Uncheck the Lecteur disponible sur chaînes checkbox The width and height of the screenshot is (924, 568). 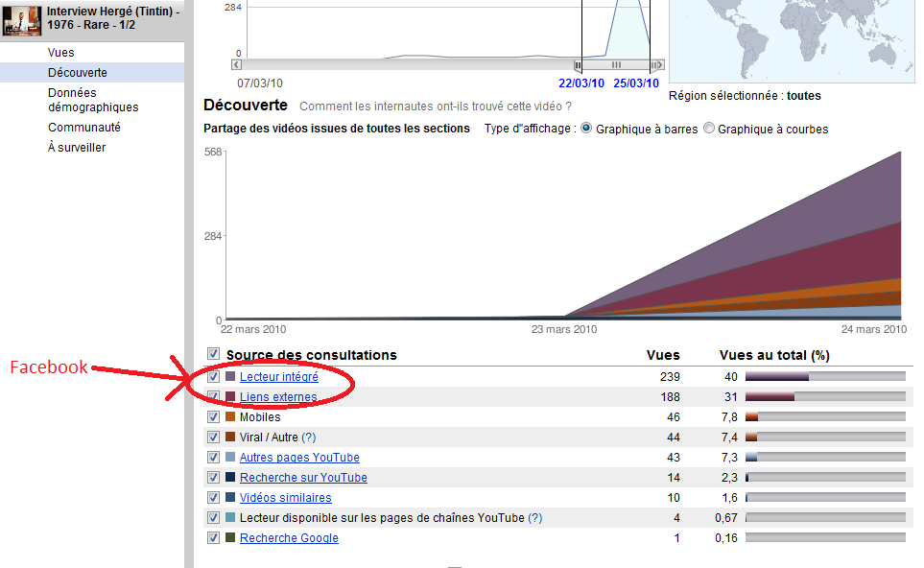[x=213, y=517]
